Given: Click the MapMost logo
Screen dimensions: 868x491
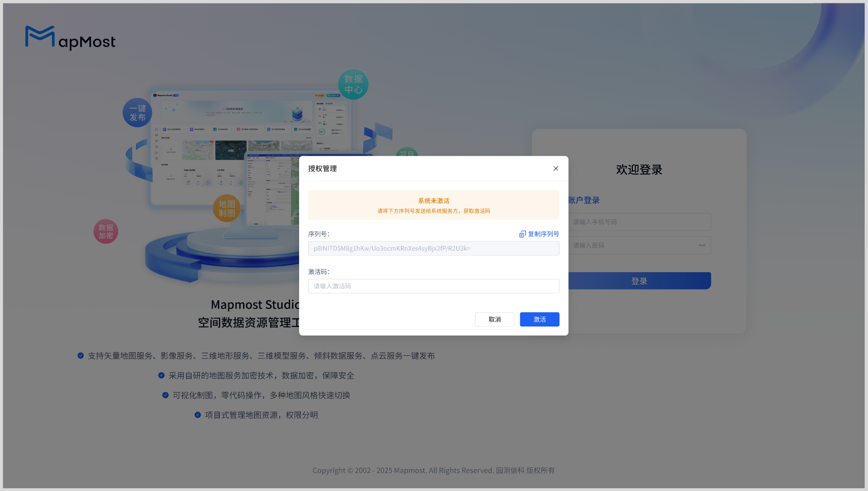Looking at the screenshot, I should click(70, 38).
